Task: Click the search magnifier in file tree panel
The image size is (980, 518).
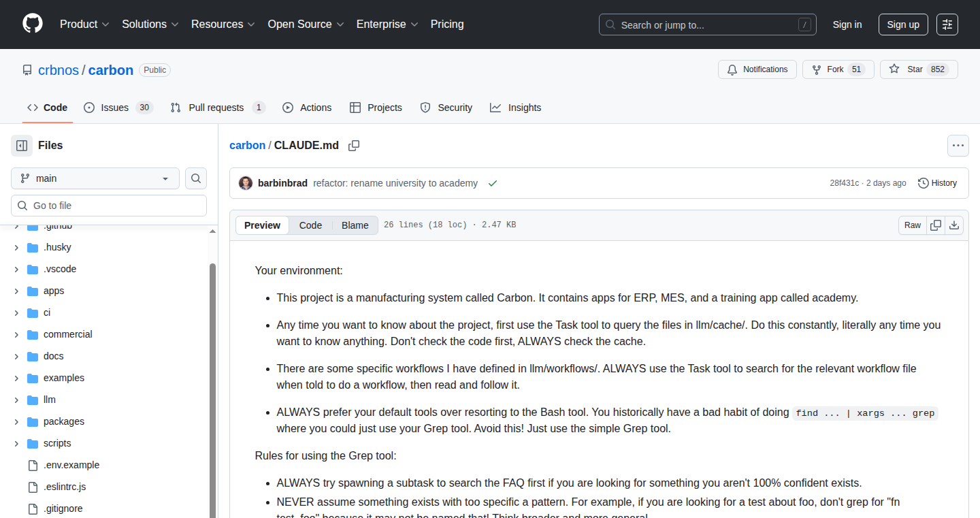Action: tap(196, 178)
